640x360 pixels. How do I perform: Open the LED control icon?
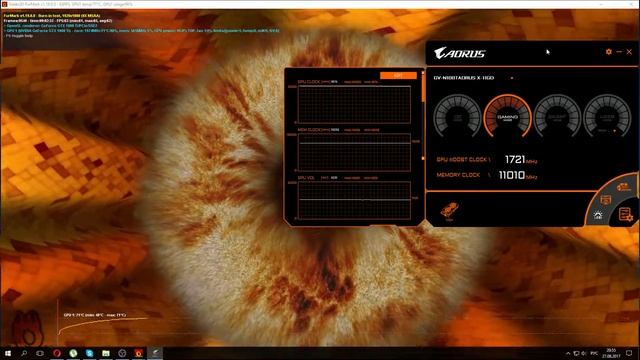[598, 215]
